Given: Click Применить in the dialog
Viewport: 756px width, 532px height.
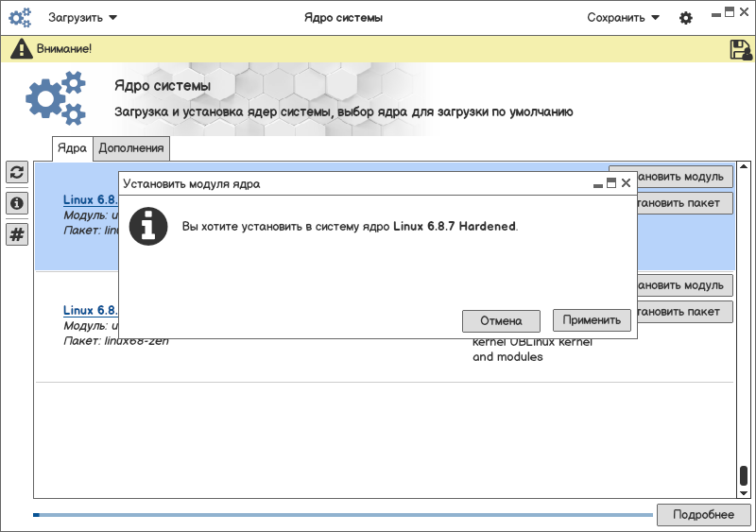Looking at the screenshot, I should (x=592, y=320).
